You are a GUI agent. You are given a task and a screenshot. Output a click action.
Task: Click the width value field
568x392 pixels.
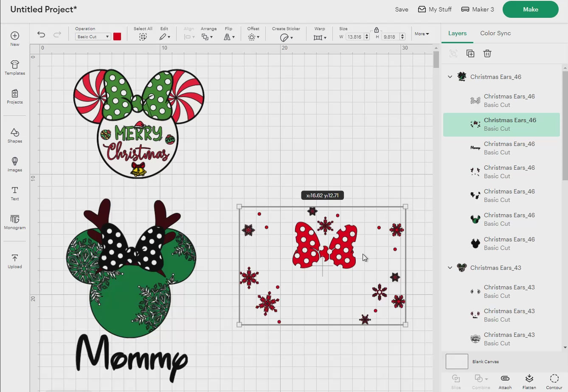(354, 37)
